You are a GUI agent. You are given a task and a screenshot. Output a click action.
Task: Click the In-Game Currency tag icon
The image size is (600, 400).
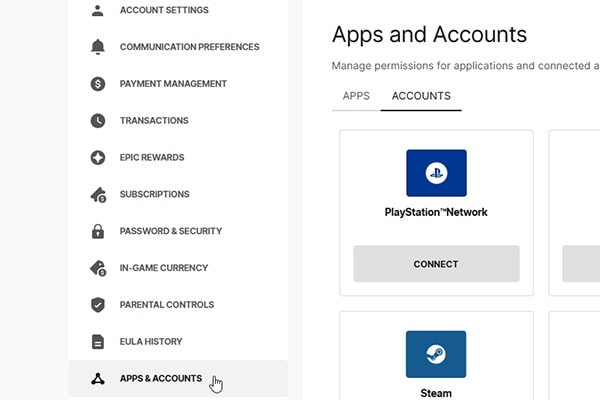[x=98, y=268]
